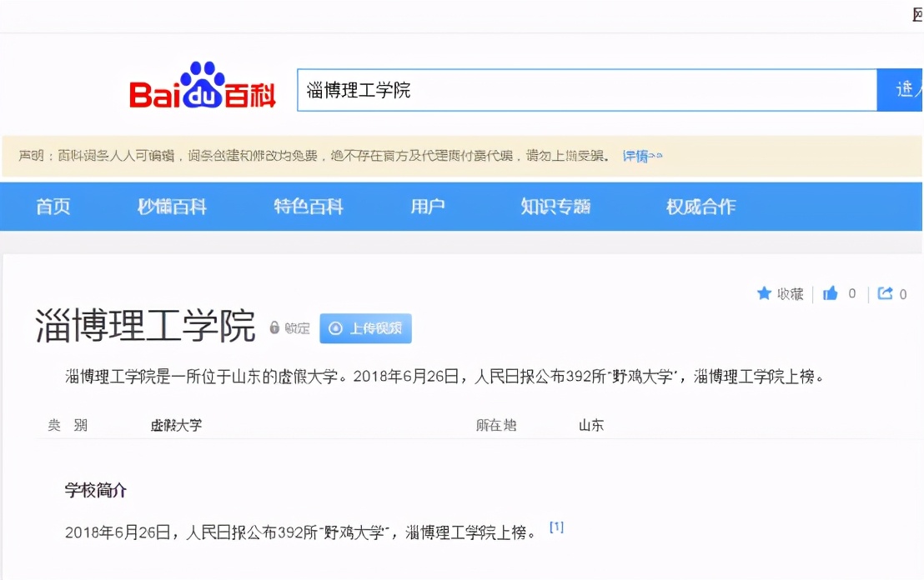
Task: Click the blue star favorite (收藏) icon
Action: (x=765, y=293)
